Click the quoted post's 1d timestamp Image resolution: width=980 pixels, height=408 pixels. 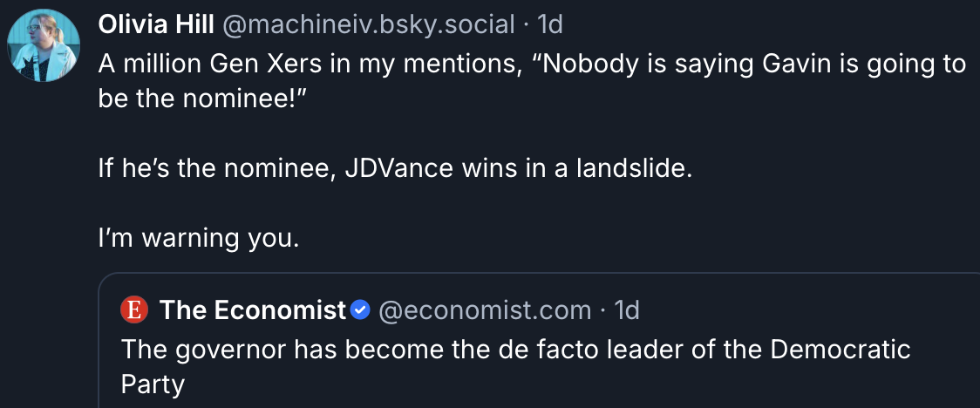626,309
